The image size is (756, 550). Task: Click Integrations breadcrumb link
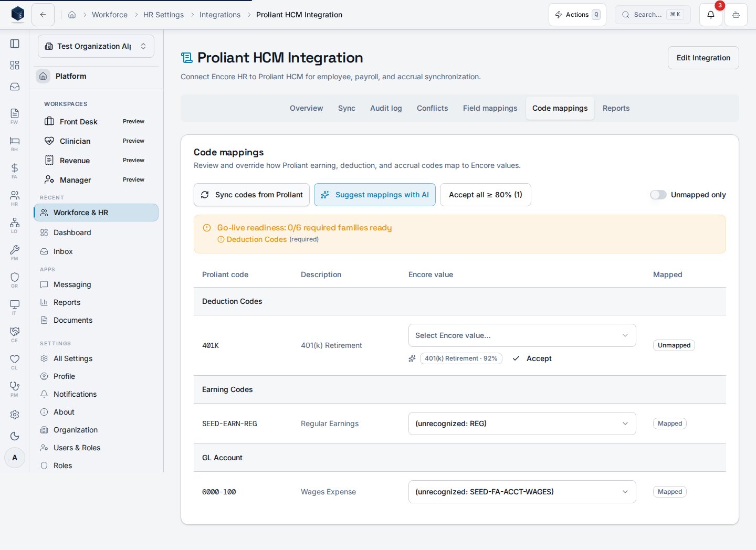pyautogui.click(x=220, y=15)
